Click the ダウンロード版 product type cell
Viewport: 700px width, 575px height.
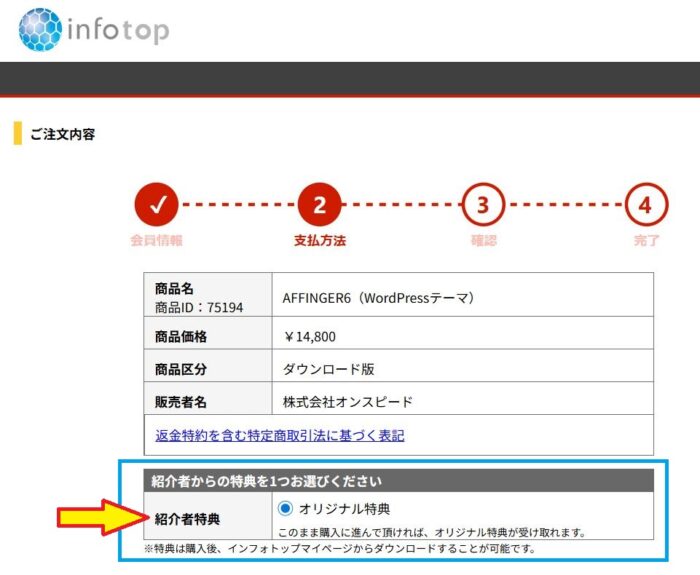(x=329, y=369)
